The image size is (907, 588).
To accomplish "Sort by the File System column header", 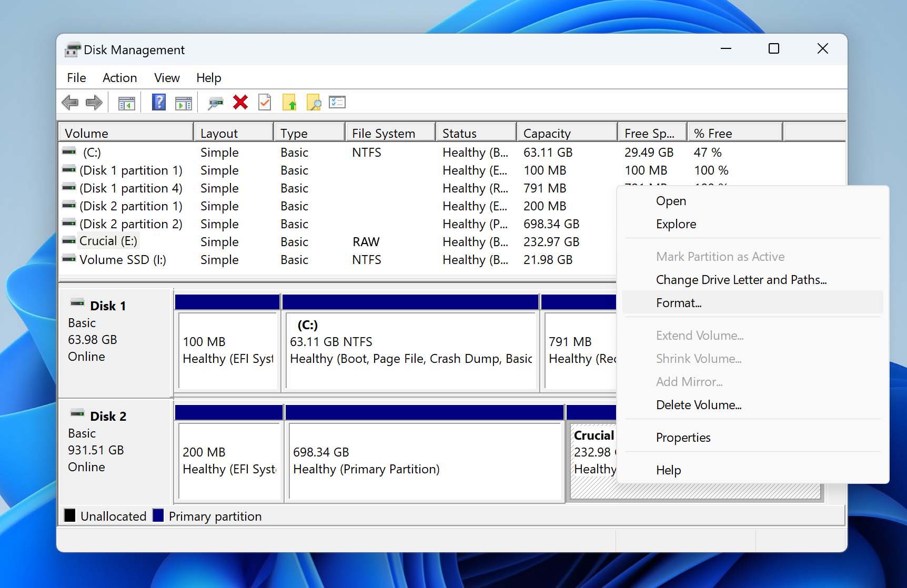I will (390, 133).
